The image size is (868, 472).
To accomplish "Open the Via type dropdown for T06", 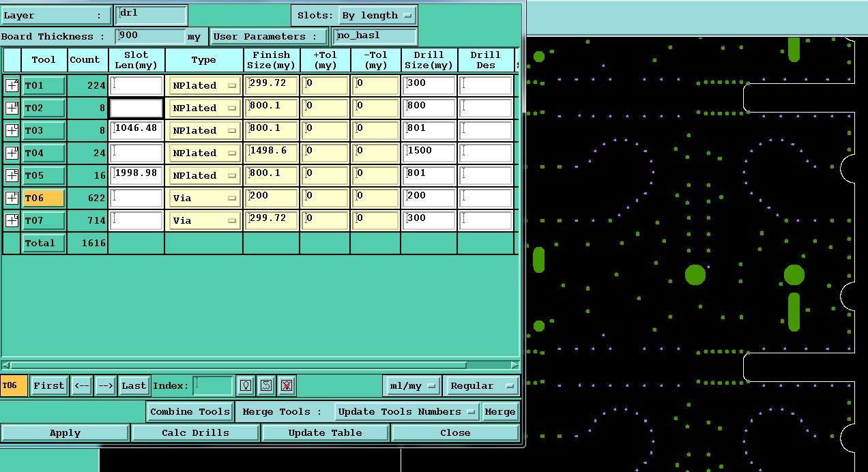I will [x=205, y=198].
